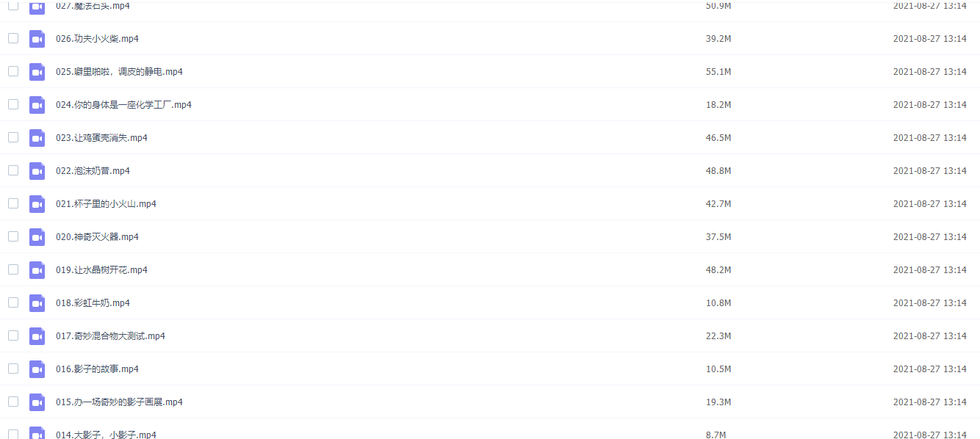The image size is (980, 439).
Task: Toggle checkbox for 026.功夫小火柴.mp4
Action: pyautogui.click(x=13, y=38)
